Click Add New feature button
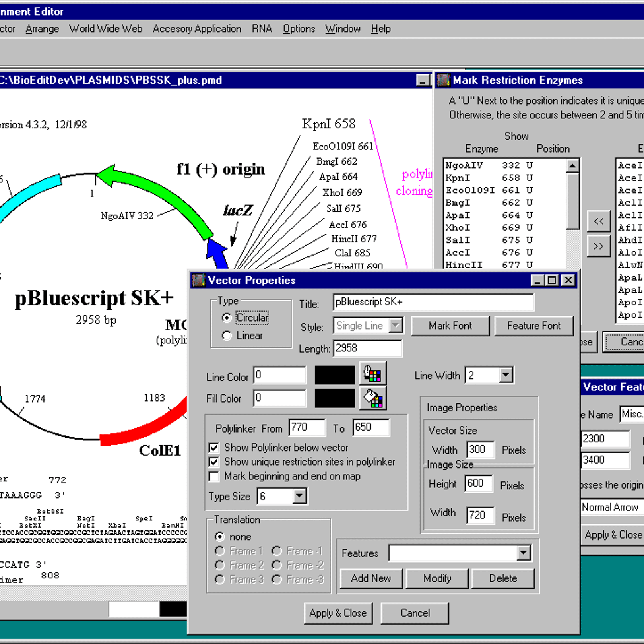 (371, 578)
